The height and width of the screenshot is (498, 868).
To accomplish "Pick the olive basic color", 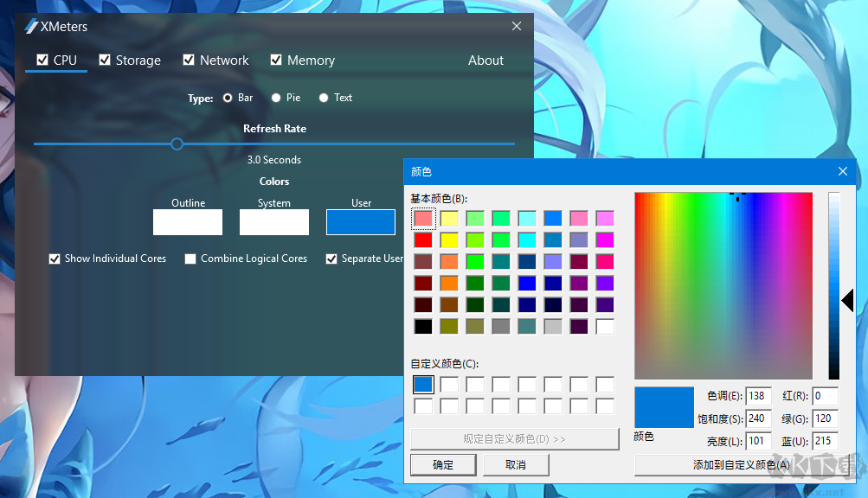I will pos(449,327).
